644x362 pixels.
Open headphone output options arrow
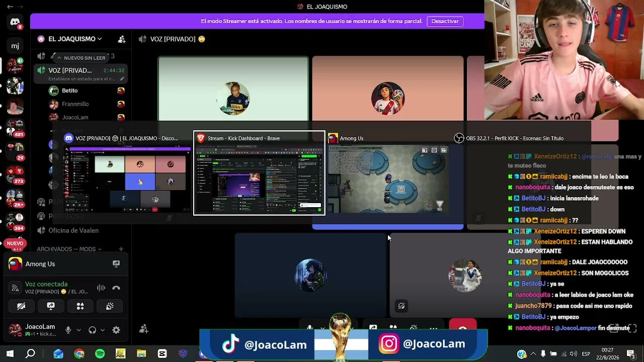[103, 330]
